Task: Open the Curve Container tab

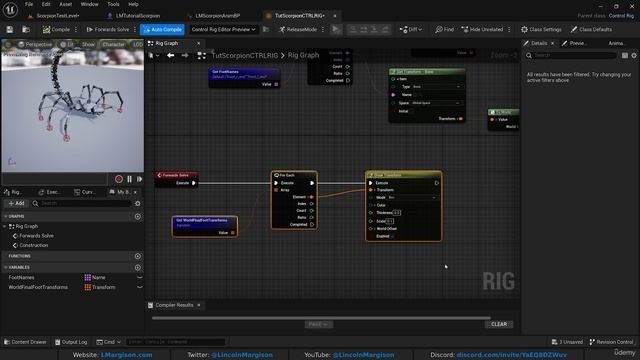Action: click(85, 191)
